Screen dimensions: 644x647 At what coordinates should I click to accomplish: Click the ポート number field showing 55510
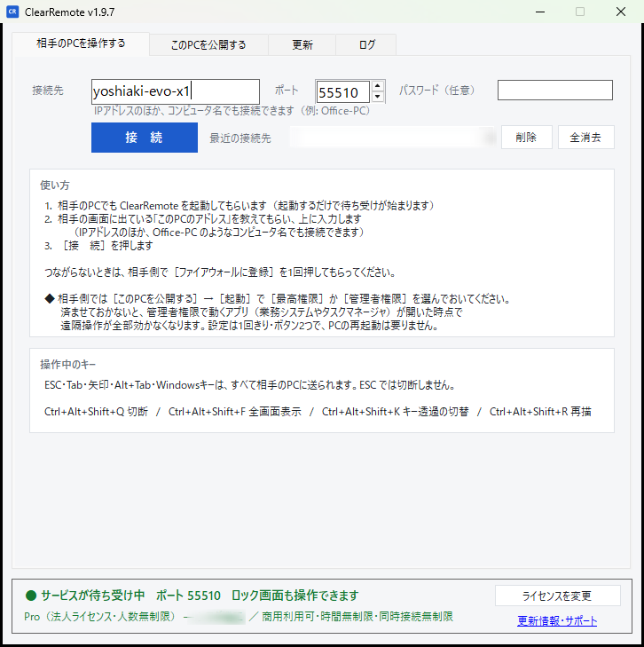coord(342,92)
